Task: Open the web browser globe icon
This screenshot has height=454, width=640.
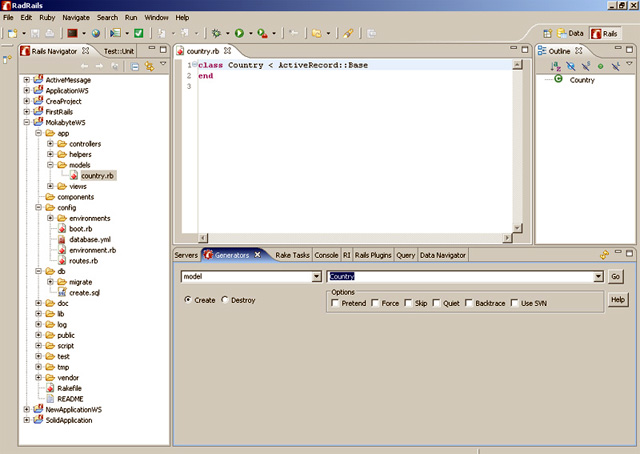Action: pyautogui.click(x=96, y=33)
